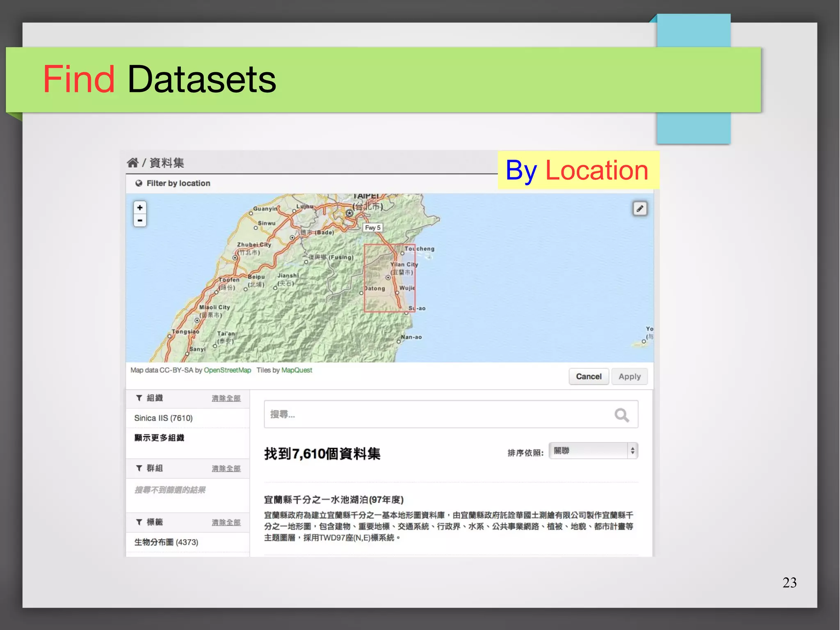The width and height of the screenshot is (840, 630).
Task: Open dataset 宜蘭縣千分之一水池湖泊(97年度)
Action: tap(333, 499)
